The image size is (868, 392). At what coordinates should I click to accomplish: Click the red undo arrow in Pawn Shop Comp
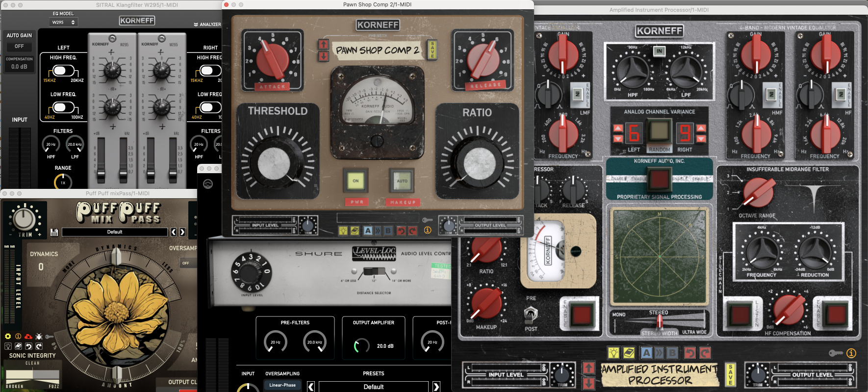pos(401,231)
